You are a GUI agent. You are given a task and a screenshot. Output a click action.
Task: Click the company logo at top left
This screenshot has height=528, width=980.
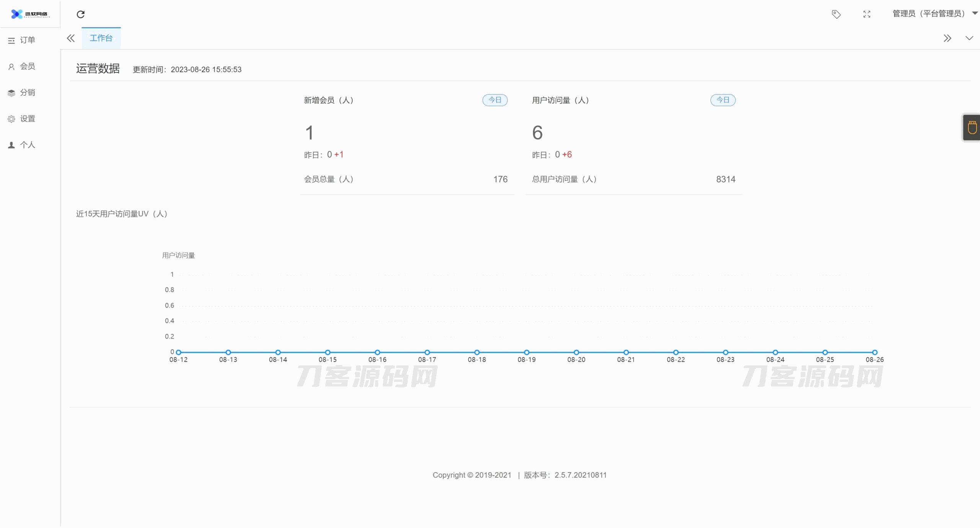click(30, 14)
